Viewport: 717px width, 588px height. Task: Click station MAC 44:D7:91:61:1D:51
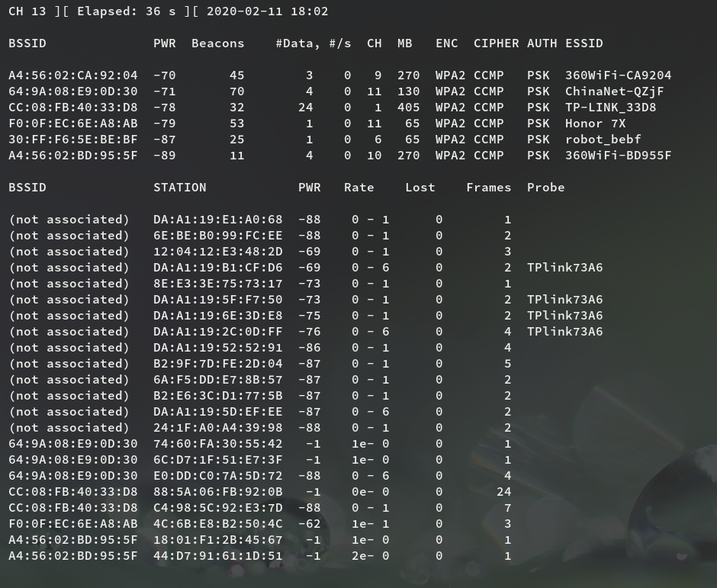(217, 556)
